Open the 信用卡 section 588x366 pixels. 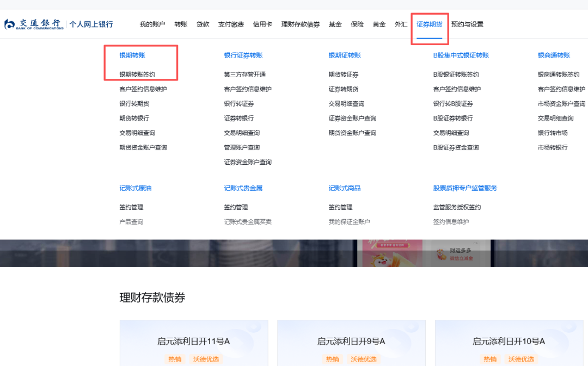pos(262,24)
